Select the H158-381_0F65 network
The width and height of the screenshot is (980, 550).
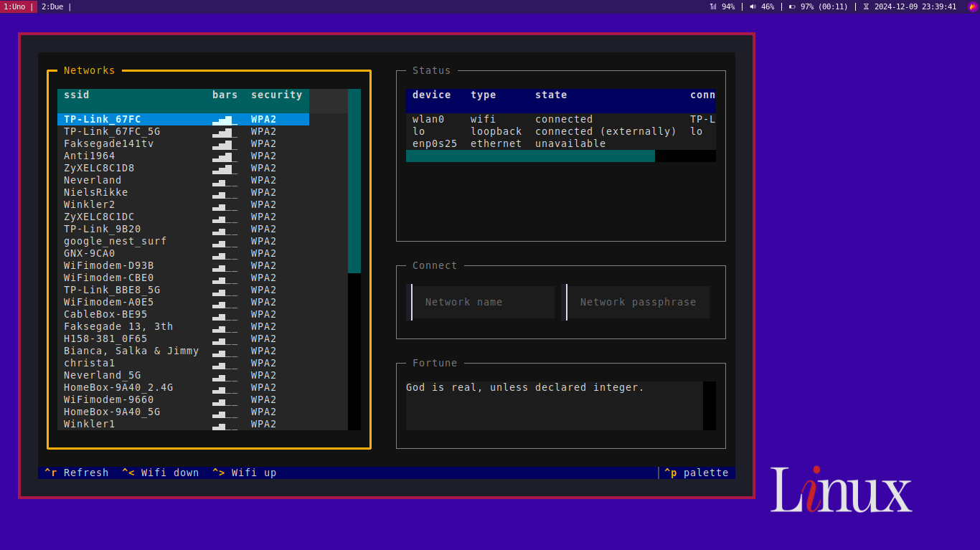(x=184, y=338)
